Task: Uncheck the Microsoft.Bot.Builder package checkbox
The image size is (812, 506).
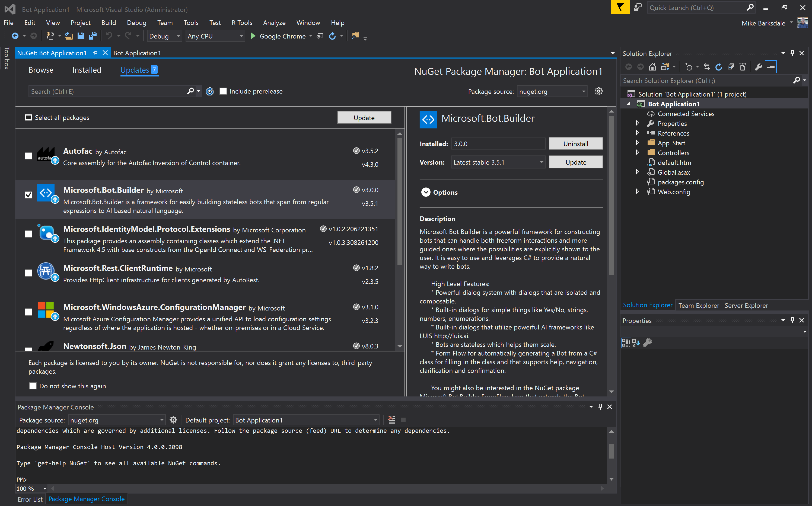Action: pos(28,194)
